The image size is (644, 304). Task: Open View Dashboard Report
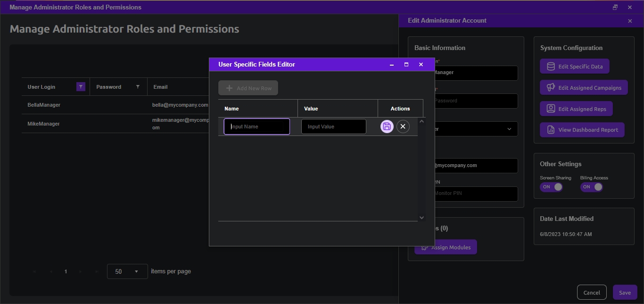[x=582, y=130]
